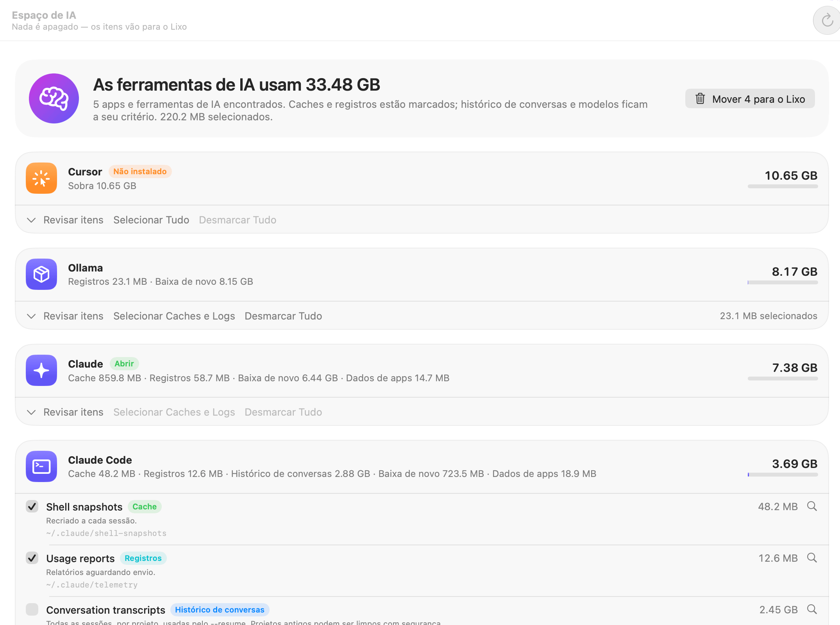The height and width of the screenshot is (625, 840).
Task: Reveal Usage reports with magnifier icon
Action: 812,558
